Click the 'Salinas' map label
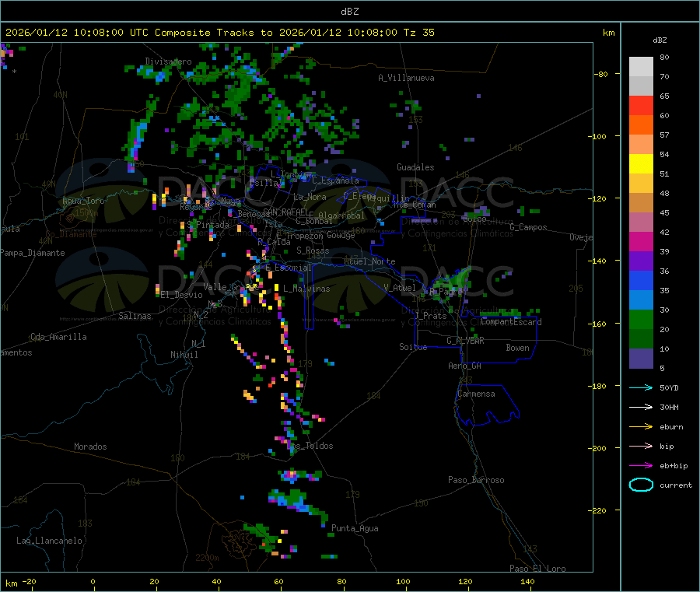700x592 pixels. [x=135, y=316]
